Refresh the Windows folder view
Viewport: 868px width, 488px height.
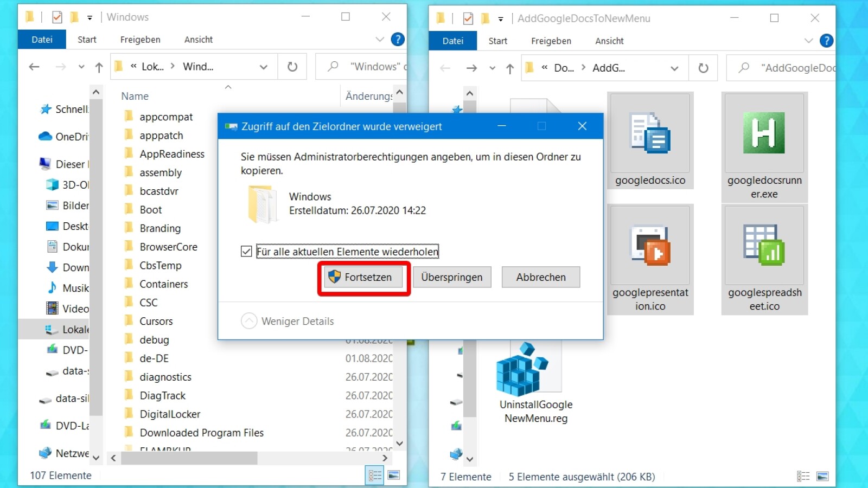[292, 67]
